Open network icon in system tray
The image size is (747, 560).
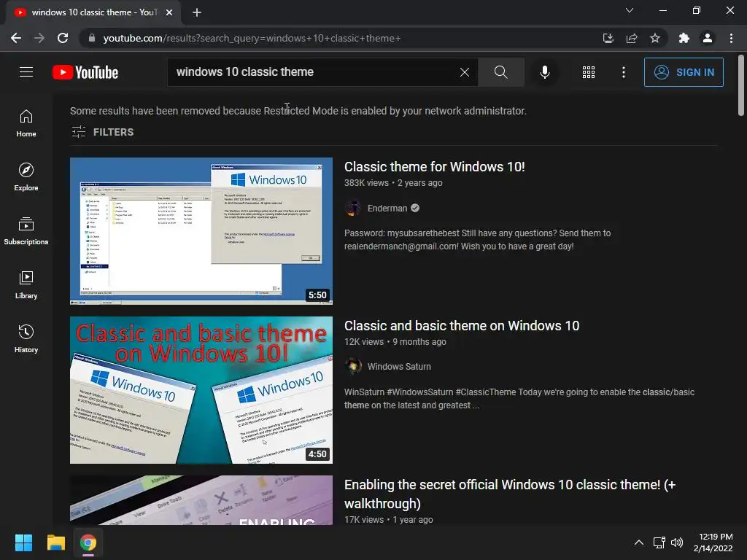(x=659, y=542)
